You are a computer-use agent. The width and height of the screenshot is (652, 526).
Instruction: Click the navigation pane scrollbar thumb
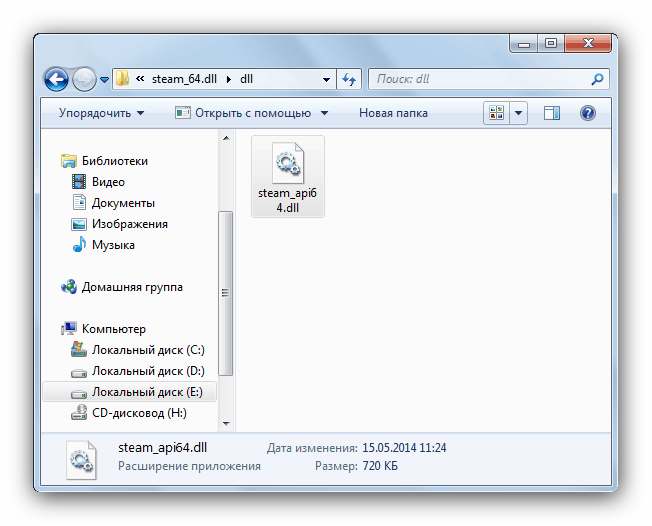(x=226, y=293)
